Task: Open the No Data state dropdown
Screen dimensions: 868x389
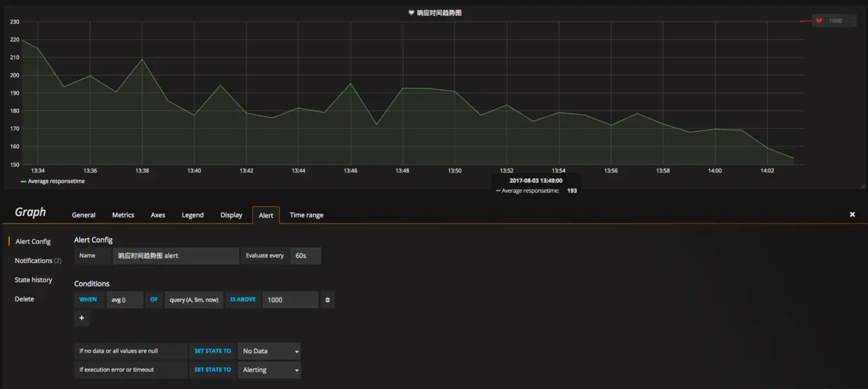Action: point(269,351)
